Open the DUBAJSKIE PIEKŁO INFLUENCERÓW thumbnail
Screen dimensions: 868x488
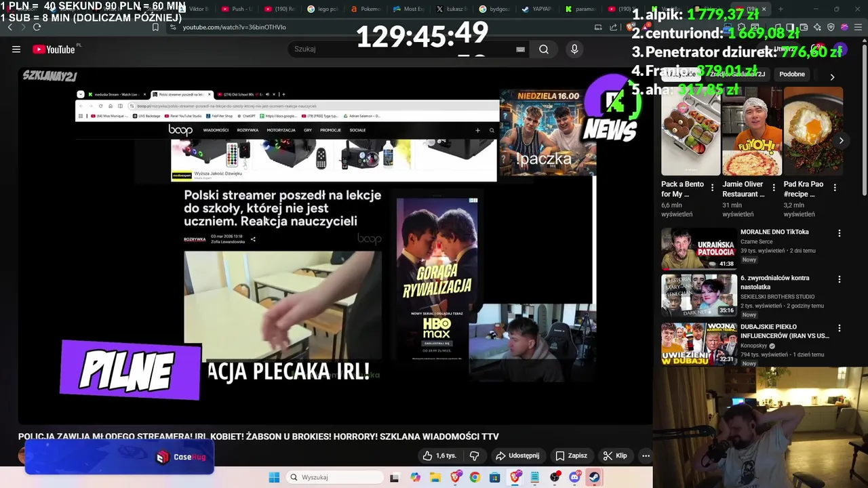coord(699,344)
